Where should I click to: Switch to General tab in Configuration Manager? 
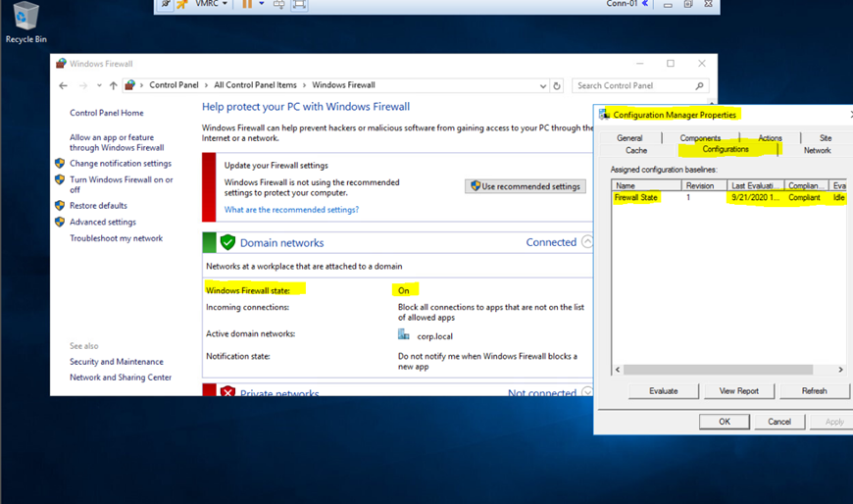[x=629, y=138]
